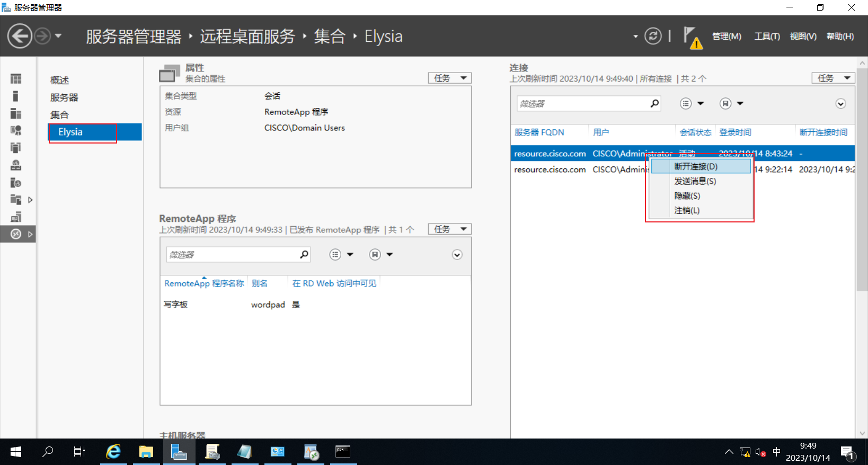The width and height of the screenshot is (868, 465).
Task: Open the Dashboard icon in left sidebar
Action: coord(16,79)
